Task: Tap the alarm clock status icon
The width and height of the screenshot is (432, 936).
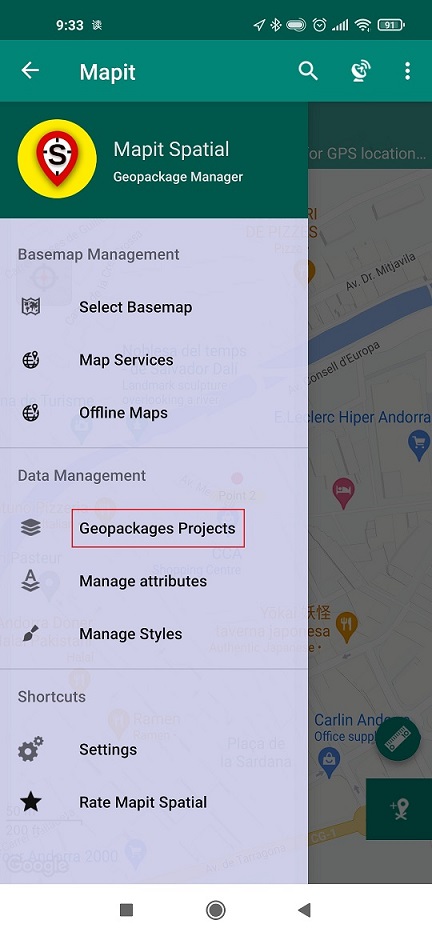Action: (x=320, y=25)
